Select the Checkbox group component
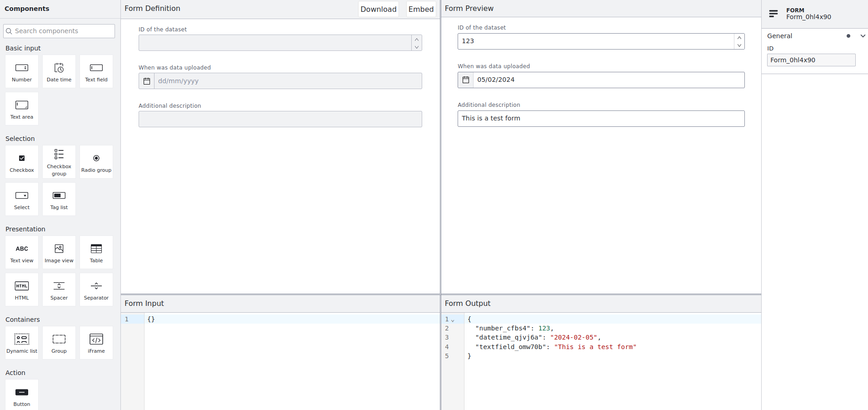The image size is (868, 410). click(x=59, y=162)
